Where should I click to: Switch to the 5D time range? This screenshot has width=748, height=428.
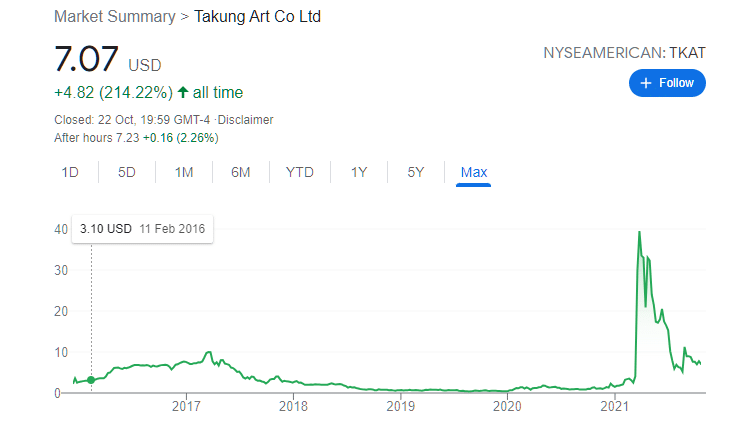(127, 172)
